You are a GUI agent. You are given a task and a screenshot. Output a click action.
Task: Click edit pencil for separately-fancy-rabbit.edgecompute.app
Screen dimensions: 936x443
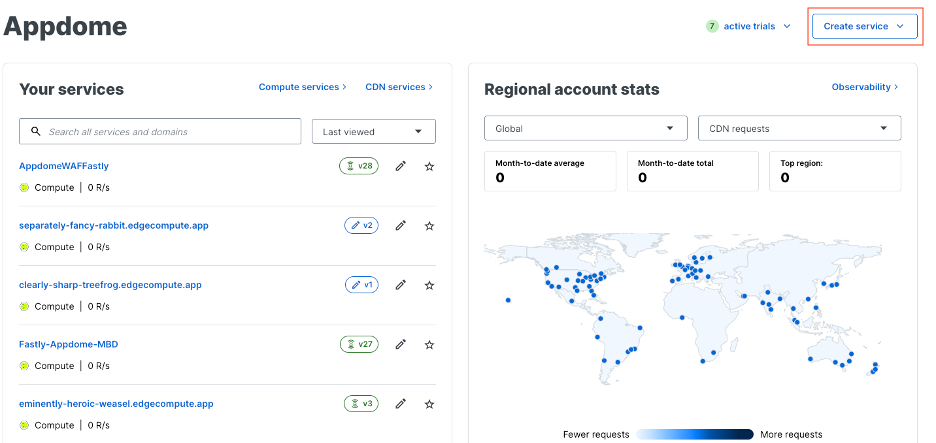(x=401, y=226)
